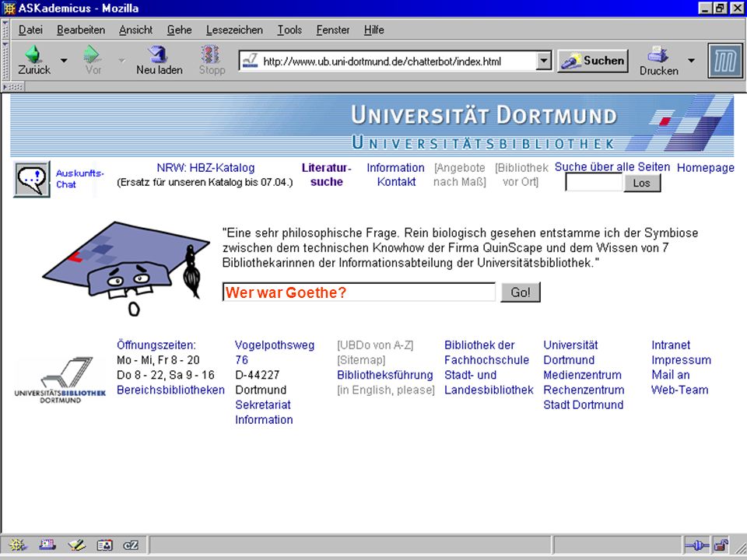Open the NRW: HBZ-Katalog link

tap(205, 168)
